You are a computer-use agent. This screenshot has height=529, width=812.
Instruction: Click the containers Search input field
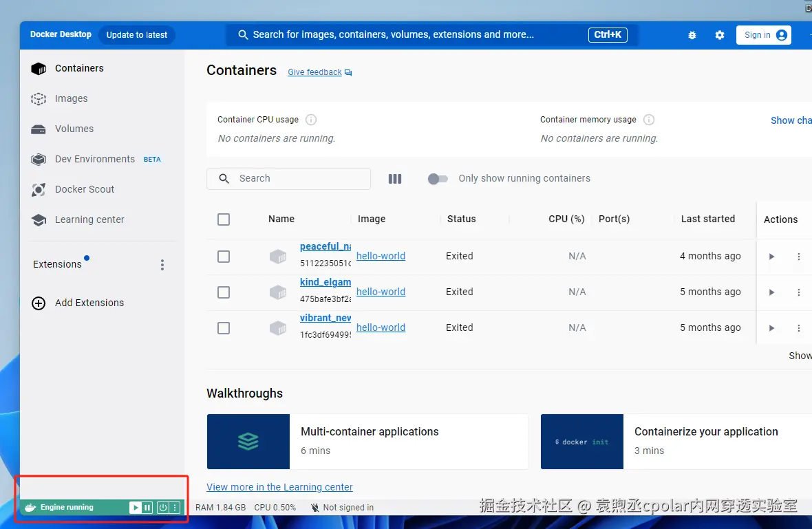click(x=288, y=179)
